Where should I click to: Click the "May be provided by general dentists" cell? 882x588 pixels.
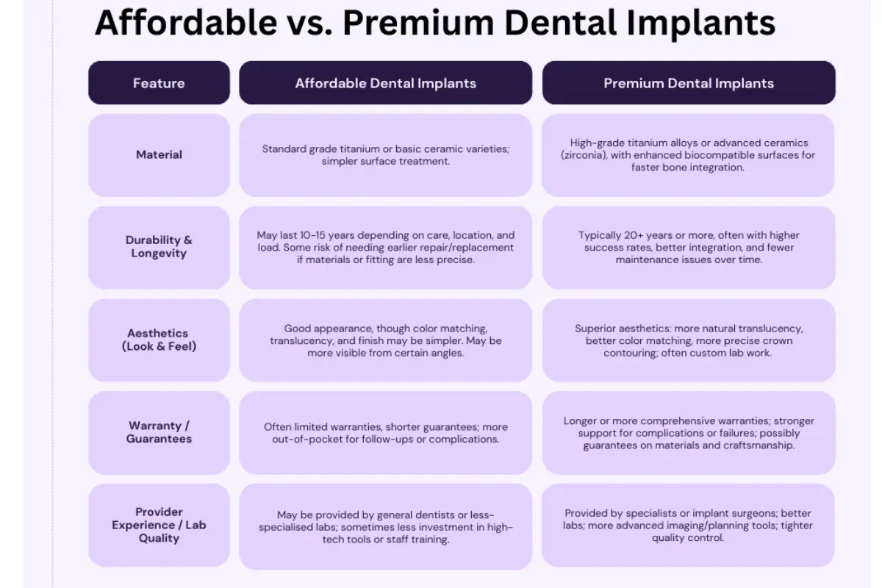pos(385,526)
